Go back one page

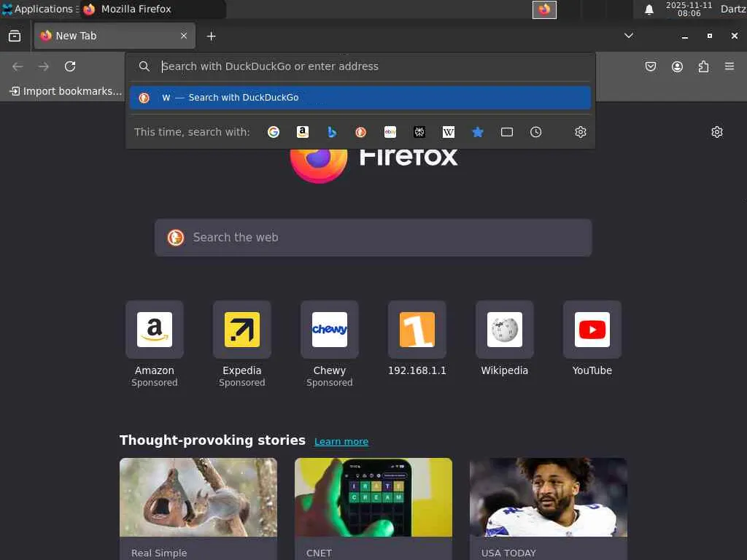[x=18, y=66]
